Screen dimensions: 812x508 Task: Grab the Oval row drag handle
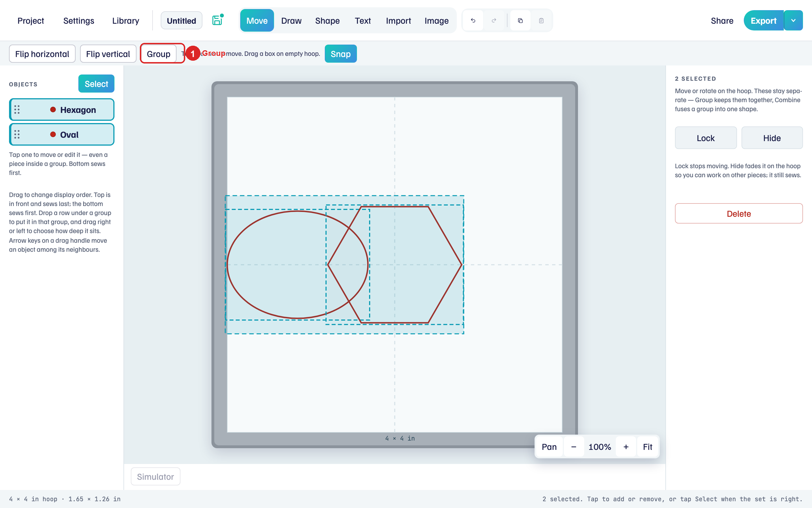coord(17,134)
